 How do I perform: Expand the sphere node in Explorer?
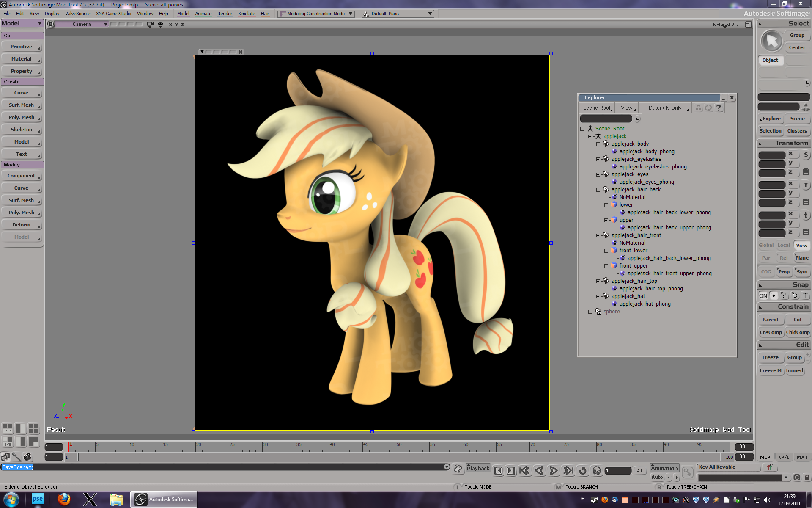pos(590,312)
